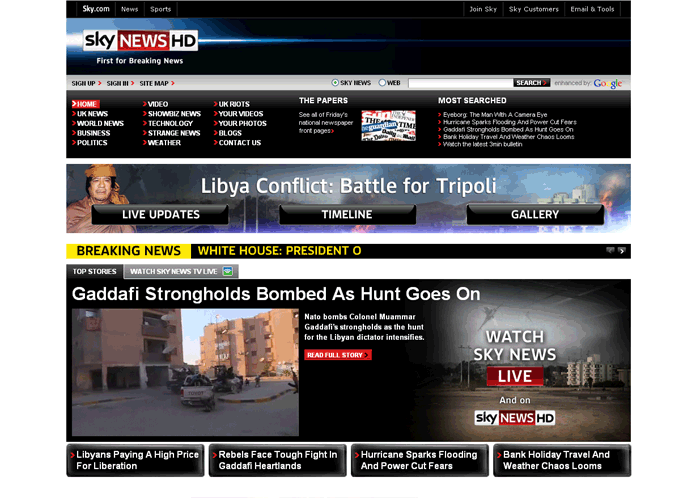Go to next breaking news item arrow
Image resolution: width=700 pixels, height=498 pixels.
[621, 251]
